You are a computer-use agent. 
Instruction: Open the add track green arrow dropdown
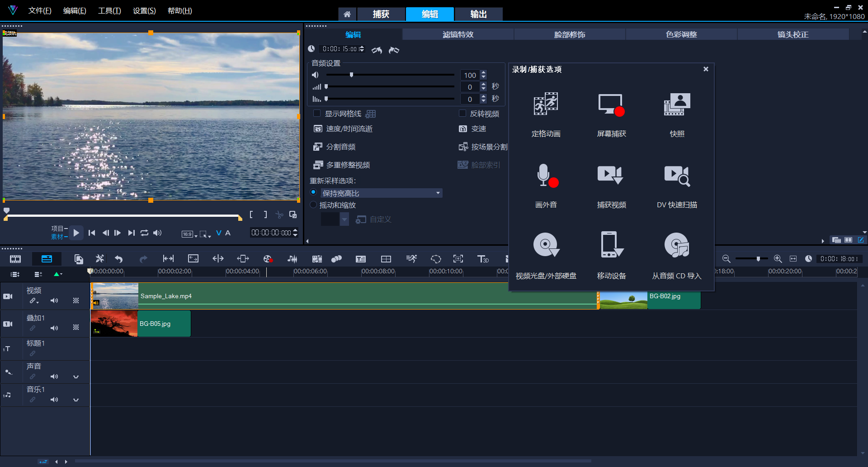tap(58, 274)
